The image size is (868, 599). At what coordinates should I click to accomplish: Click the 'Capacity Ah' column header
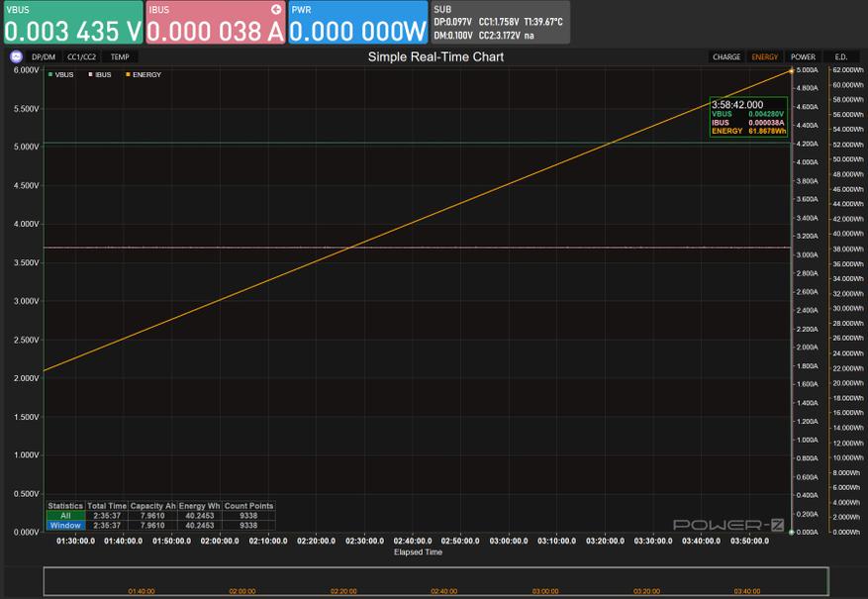pos(152,506)
